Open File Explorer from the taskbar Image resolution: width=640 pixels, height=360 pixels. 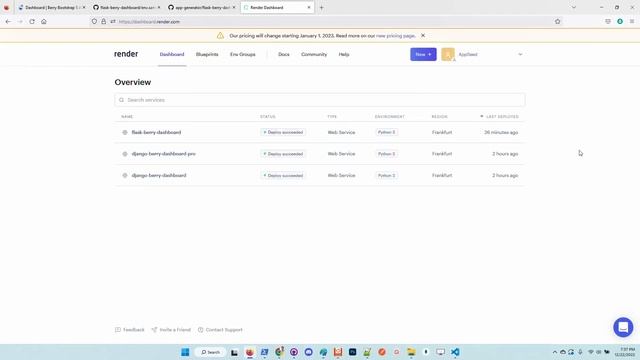click(411, 352)
